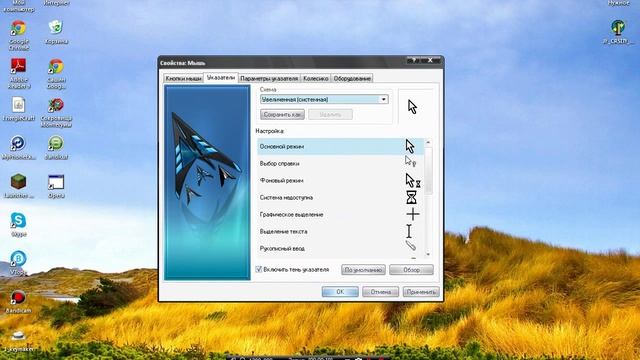
Task: Click the help-select cursor in Выбор справки row
Action: pos(410,162)
